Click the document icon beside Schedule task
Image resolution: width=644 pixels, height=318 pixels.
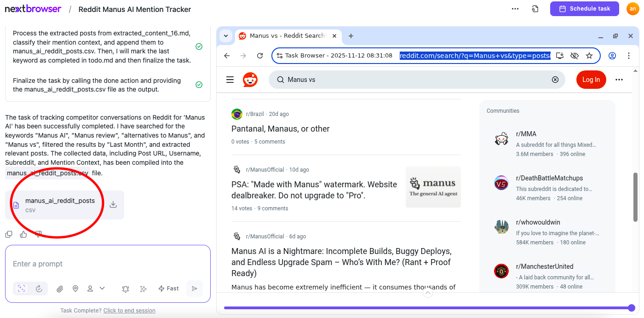point(535,9)
